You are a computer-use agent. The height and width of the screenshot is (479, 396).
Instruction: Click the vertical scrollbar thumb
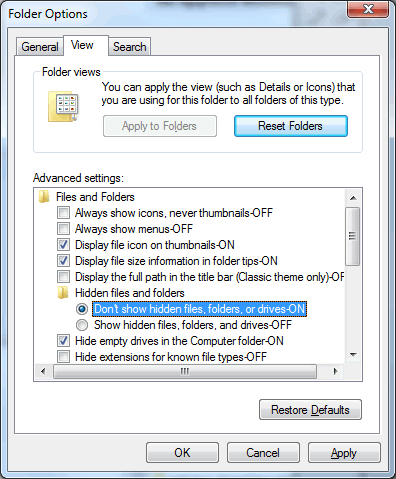(x=353, y=236)
